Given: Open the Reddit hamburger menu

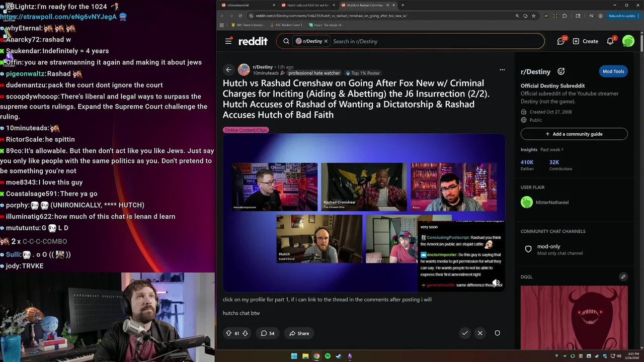Looking at the screenshot, I should pyautogui.click(x=228, y=41).
